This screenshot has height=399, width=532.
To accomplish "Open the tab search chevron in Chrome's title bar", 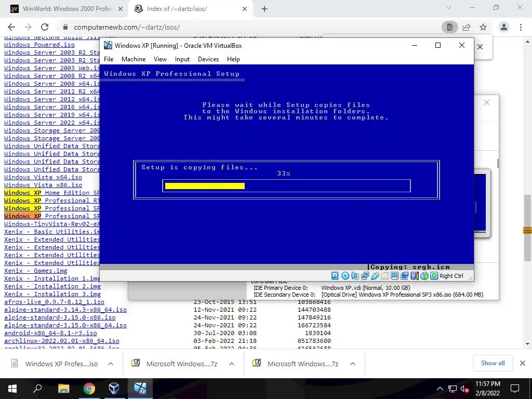I will (448, 7).
